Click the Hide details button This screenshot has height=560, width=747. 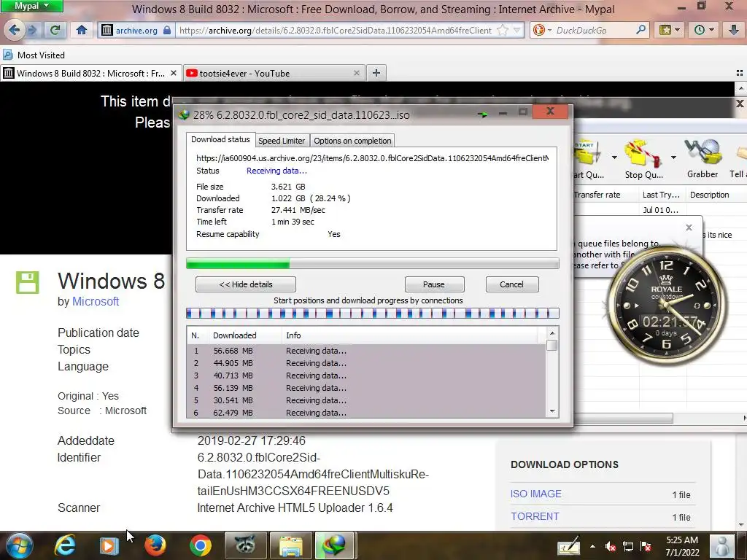click(246, 284)
